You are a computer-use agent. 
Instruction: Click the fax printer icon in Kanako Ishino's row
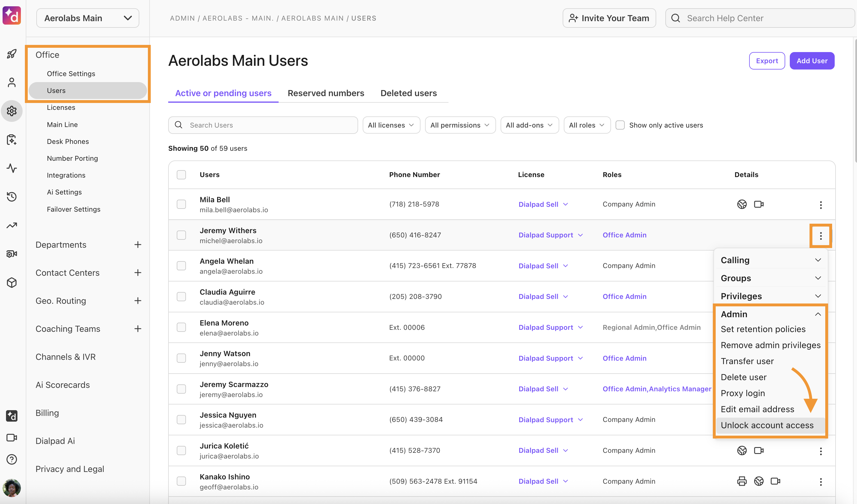[742, 481]
